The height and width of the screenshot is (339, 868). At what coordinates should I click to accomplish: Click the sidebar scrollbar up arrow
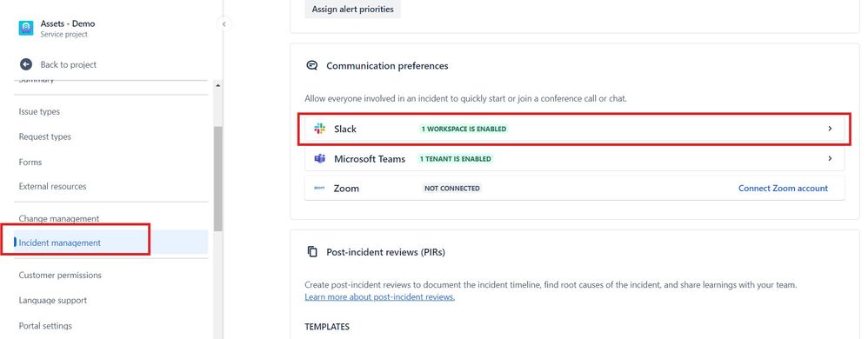(217, 86)
